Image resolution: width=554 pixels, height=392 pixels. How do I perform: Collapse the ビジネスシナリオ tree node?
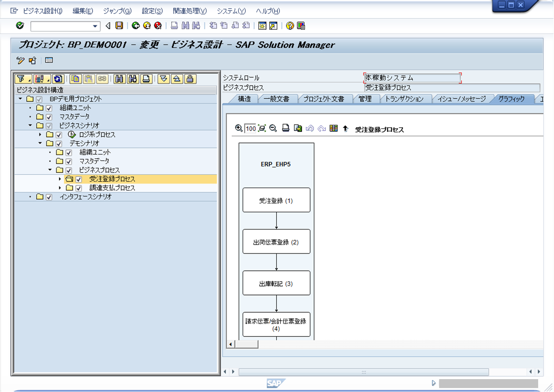click(x=30, y=125)
